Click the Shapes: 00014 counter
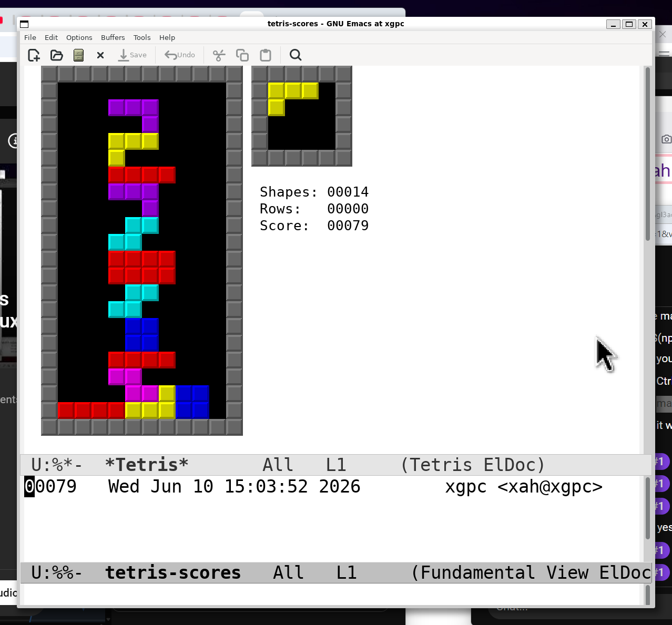The image size is (672, 625). tap(314, 192)
